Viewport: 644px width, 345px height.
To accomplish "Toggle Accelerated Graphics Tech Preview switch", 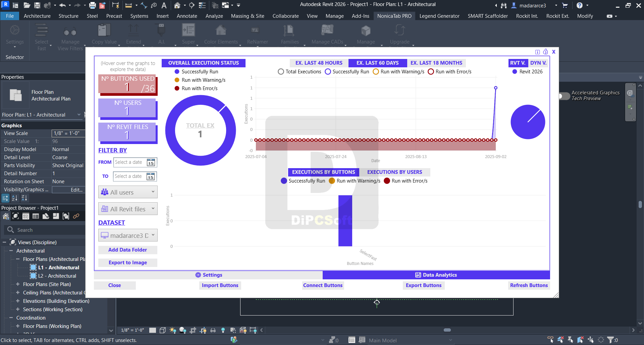I will [564, 96].
